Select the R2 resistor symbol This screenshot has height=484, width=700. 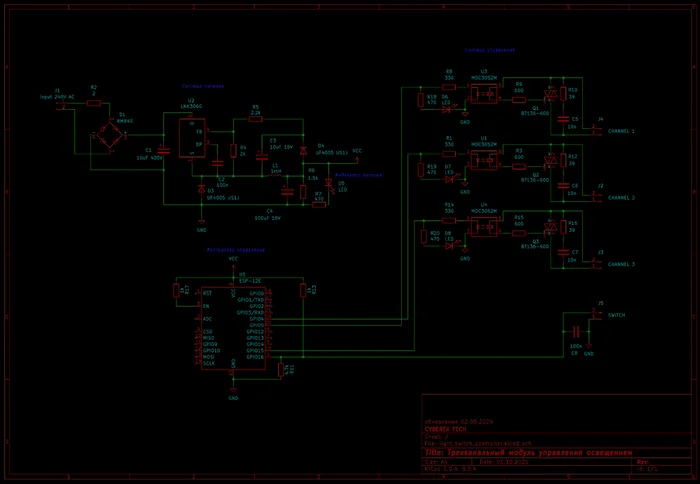(94, 103)
